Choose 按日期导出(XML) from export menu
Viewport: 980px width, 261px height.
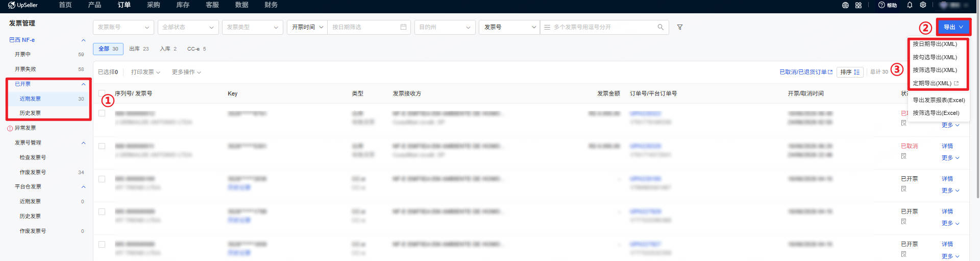point(935,44)
